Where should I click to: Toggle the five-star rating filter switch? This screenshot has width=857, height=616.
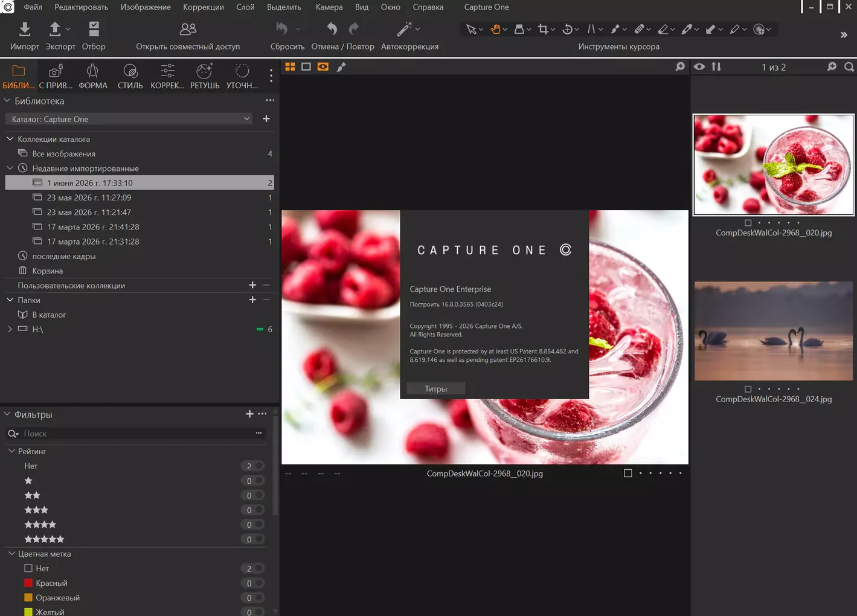(253, 539)
